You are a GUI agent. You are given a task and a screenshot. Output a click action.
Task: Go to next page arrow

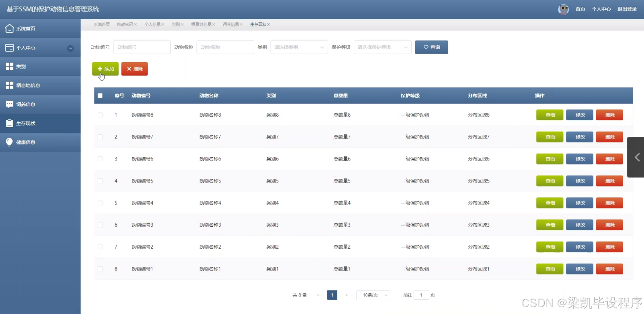347,295
